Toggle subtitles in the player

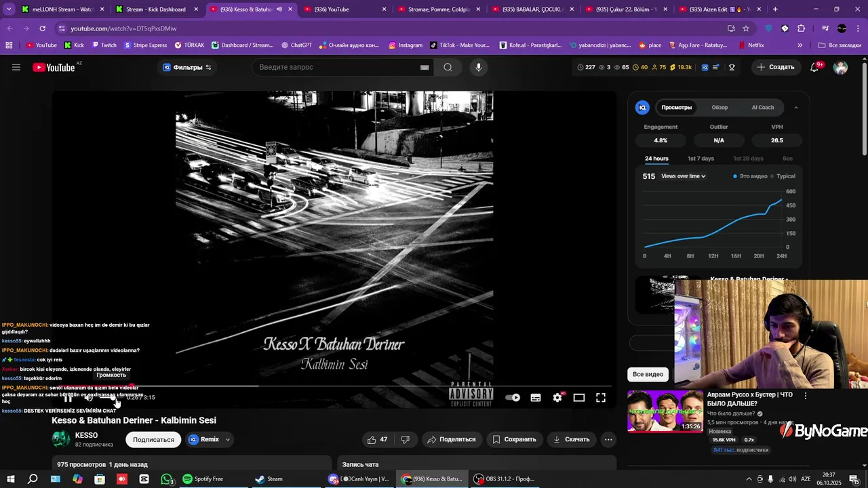click(536, 398)
